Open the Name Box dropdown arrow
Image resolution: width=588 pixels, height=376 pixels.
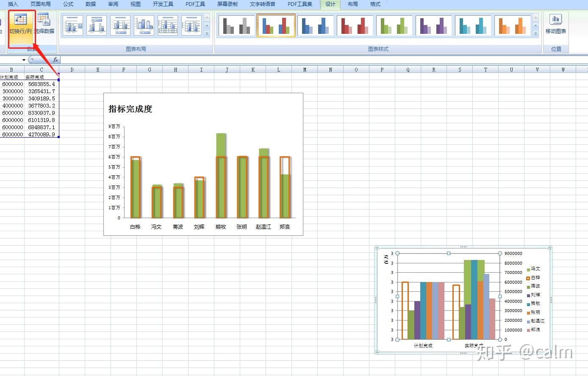pyautogui.click(x=24, y=60)
